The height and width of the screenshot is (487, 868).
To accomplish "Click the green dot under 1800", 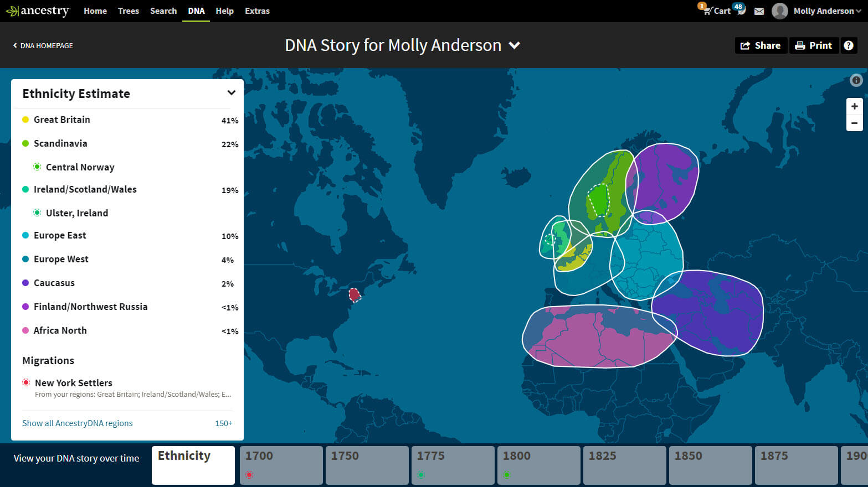I will coord(507,475).
